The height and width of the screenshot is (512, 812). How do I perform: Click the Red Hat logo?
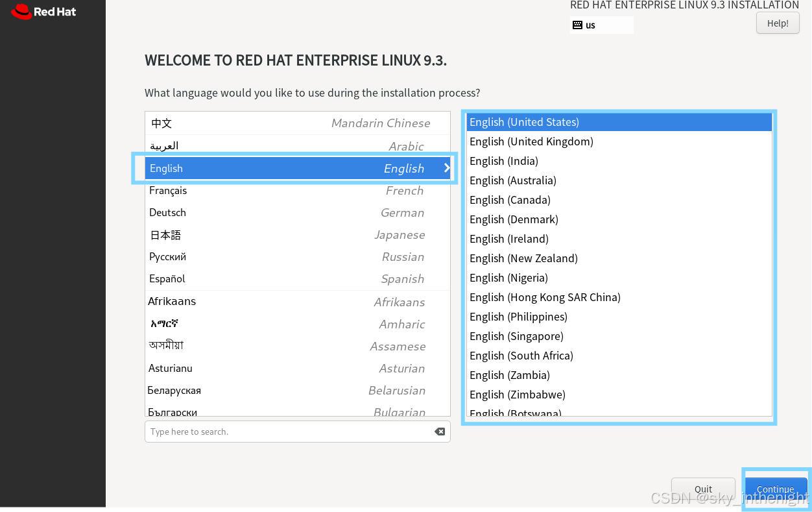[43, 11]
